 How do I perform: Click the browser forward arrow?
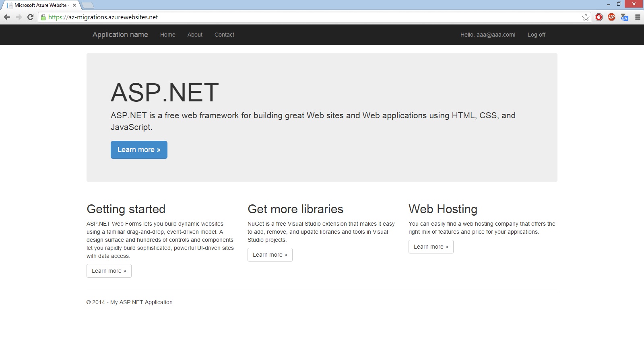tap(19, 17)
